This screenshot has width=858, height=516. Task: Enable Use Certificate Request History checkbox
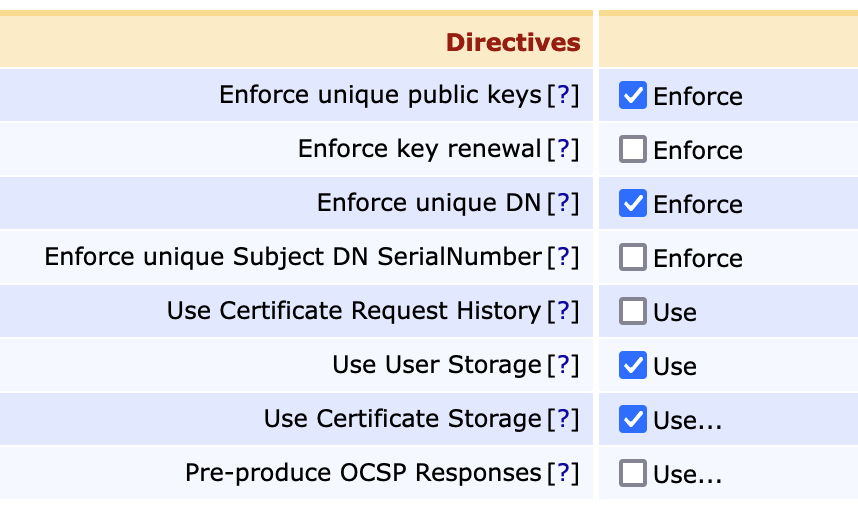pyautogui.click(x=633, y=312)
